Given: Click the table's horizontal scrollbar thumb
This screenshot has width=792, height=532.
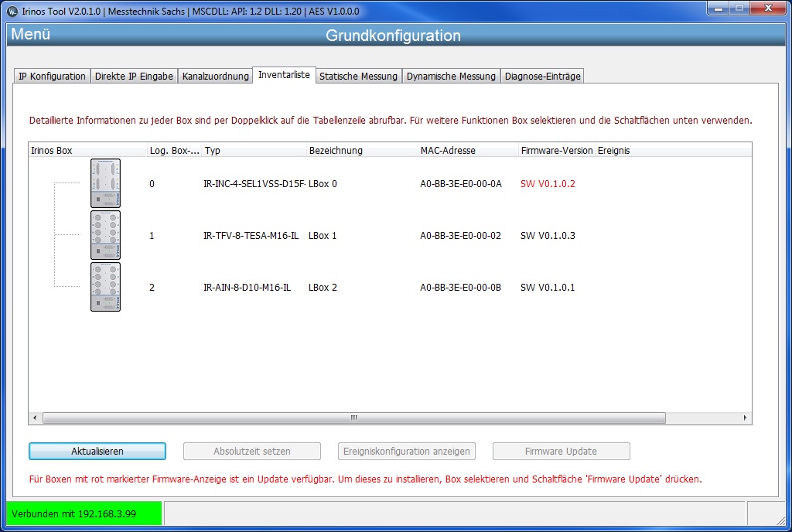Looking at the screenshot, I should click(x=354, y=418).
